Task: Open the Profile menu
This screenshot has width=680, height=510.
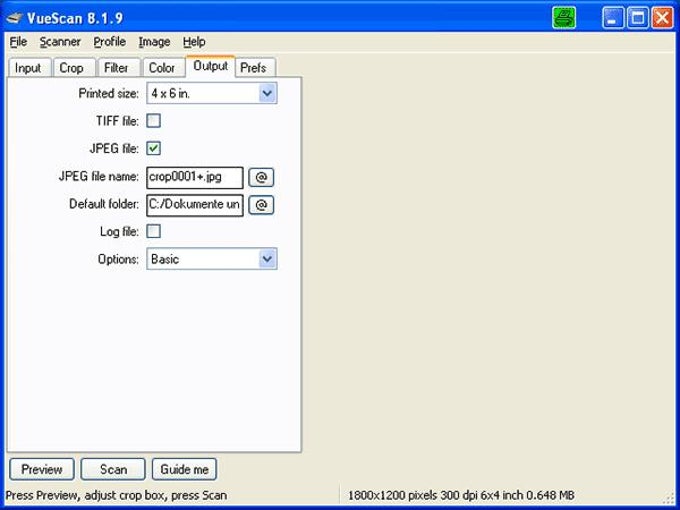Action: click(110, 42)
